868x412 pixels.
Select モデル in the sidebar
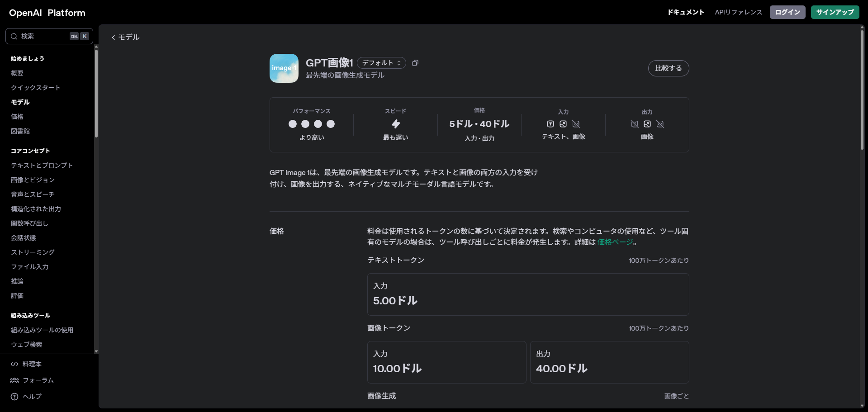point(20,102)
